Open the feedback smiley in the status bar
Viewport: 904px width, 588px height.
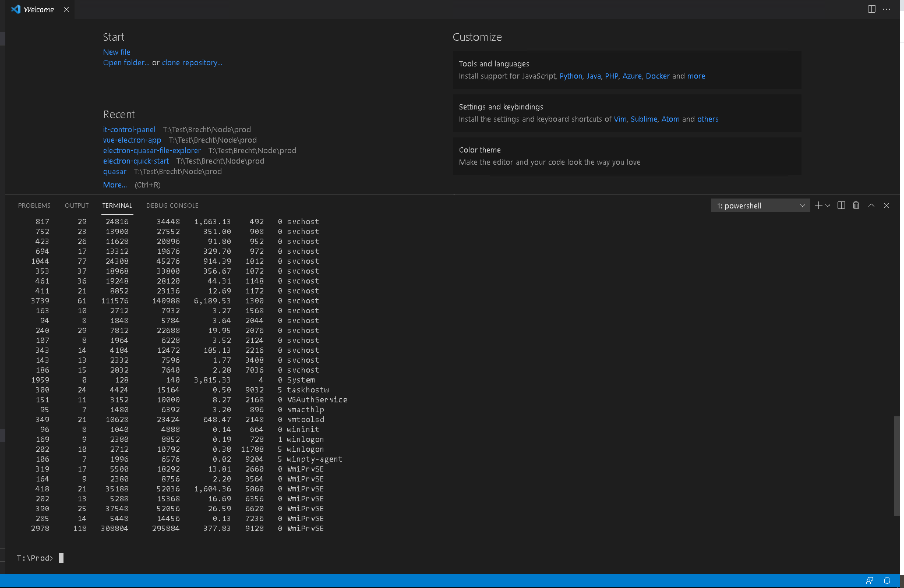tap(870, 580)
